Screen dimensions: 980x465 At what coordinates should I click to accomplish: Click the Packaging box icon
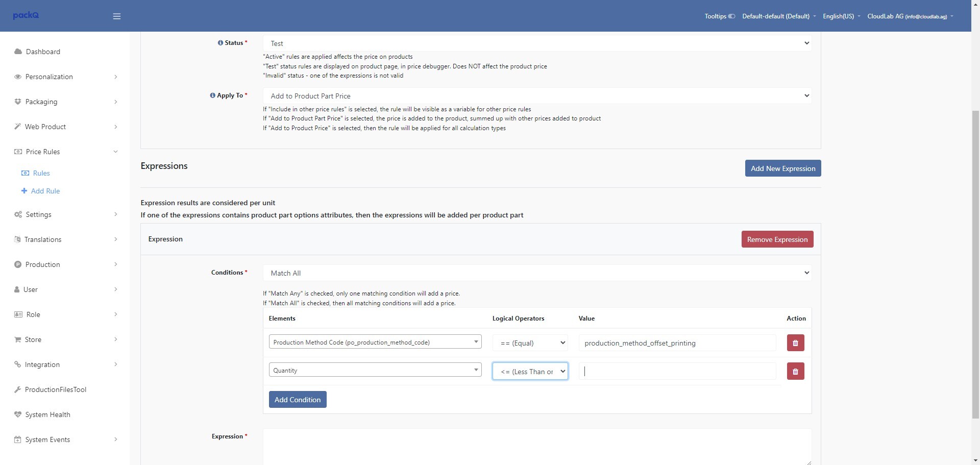tap(18, 102)
